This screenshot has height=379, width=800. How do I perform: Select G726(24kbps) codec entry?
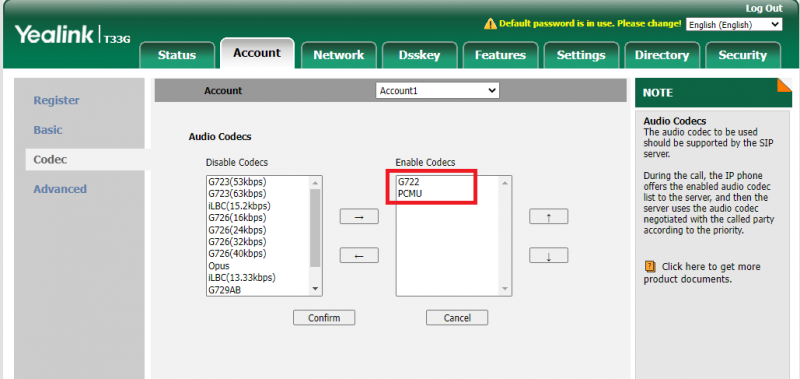237,230
